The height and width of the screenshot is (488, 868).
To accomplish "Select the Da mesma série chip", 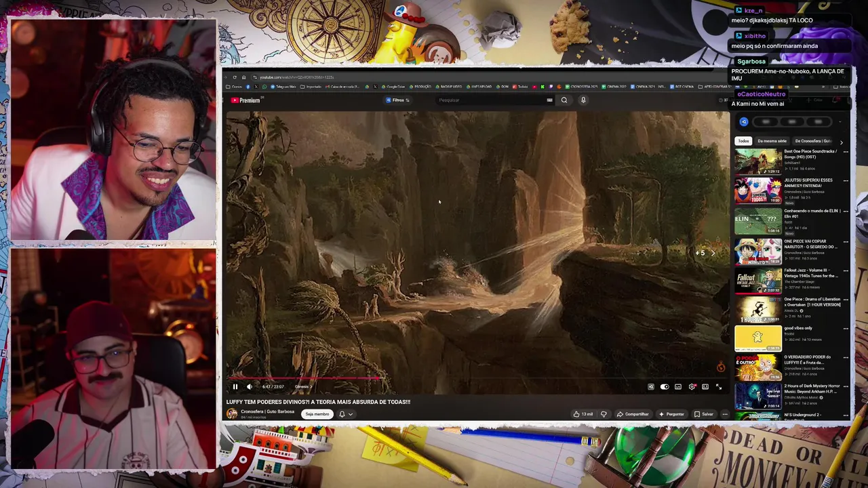I will (772, 141).
